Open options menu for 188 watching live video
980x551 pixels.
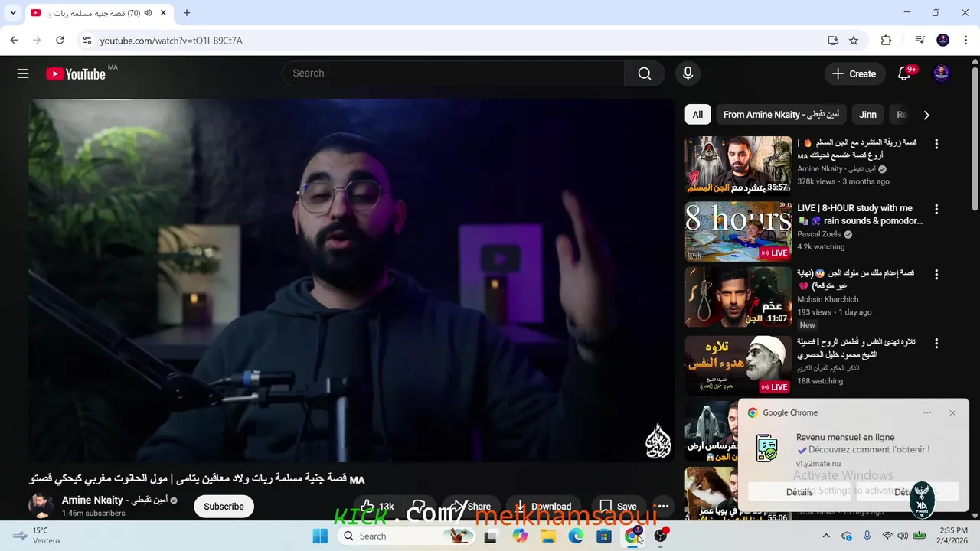coord(936,344)
